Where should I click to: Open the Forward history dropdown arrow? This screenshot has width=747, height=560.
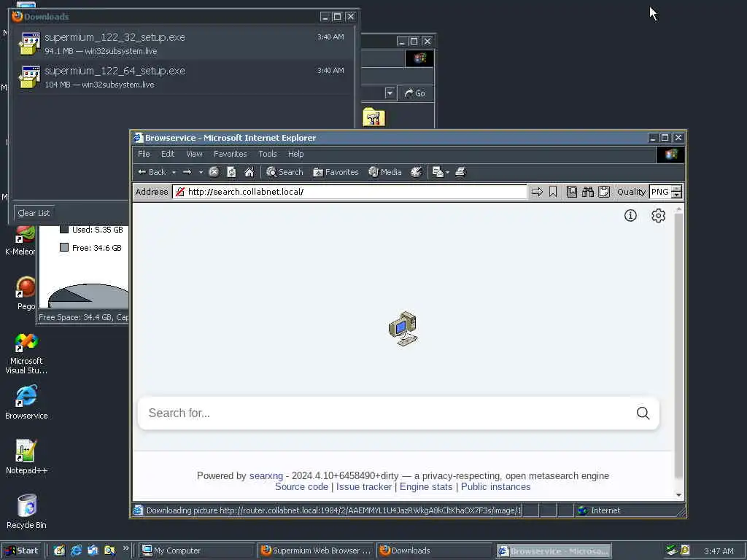[201, 172]
